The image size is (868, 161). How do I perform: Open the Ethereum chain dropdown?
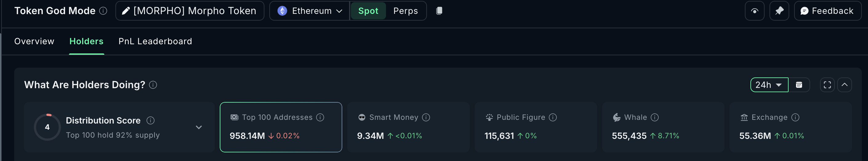(310, 11)
